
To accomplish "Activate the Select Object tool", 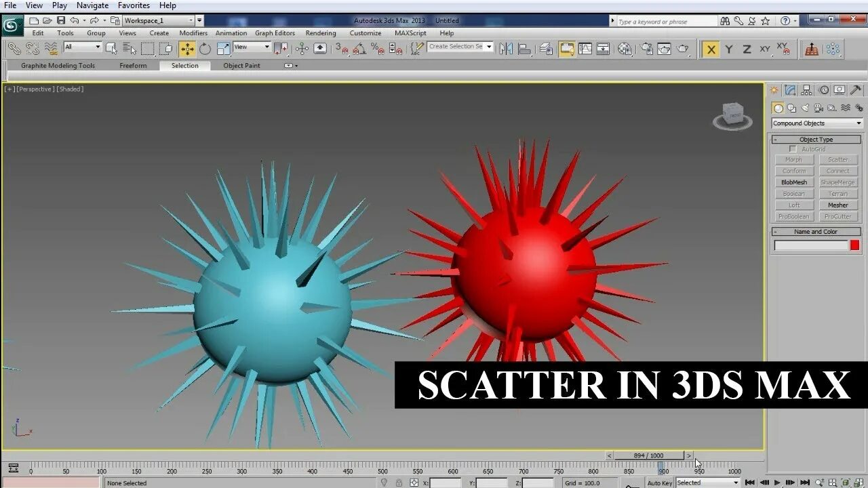I will (111, 49).
